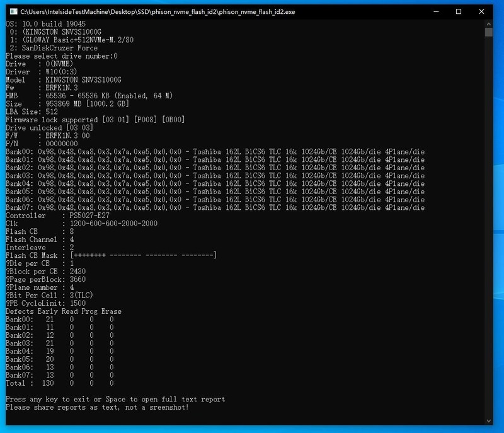The width and height of the screenshot is (504, 433).
Task: Click the Bank03 defects row with 21
Action: click(60, 343)
